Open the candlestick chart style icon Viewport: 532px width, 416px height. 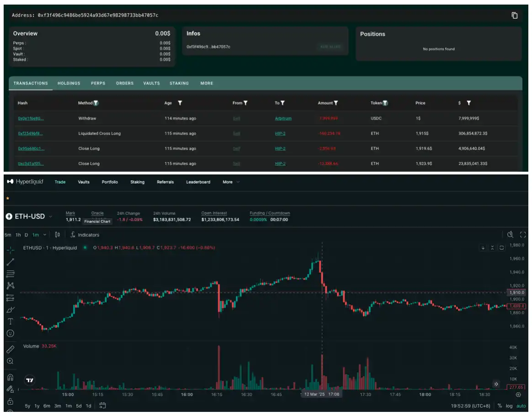[57, 235]
